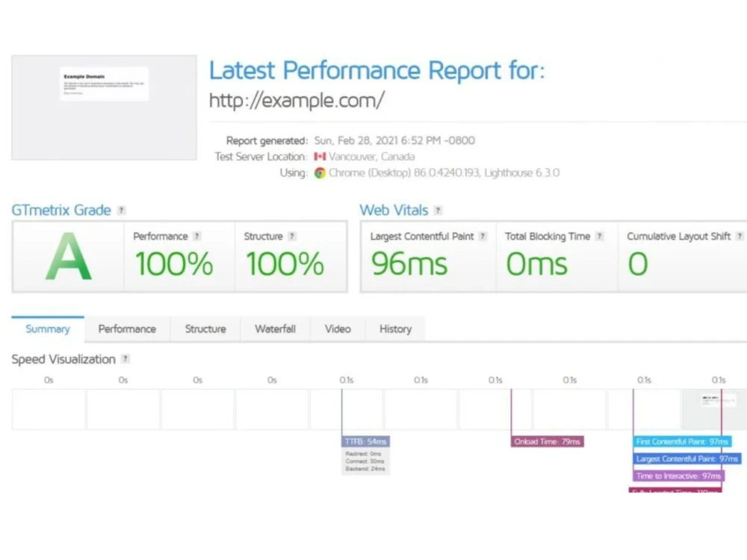Click the Speed Visualization heading
The image size is (747, 560).
point(63,359)
